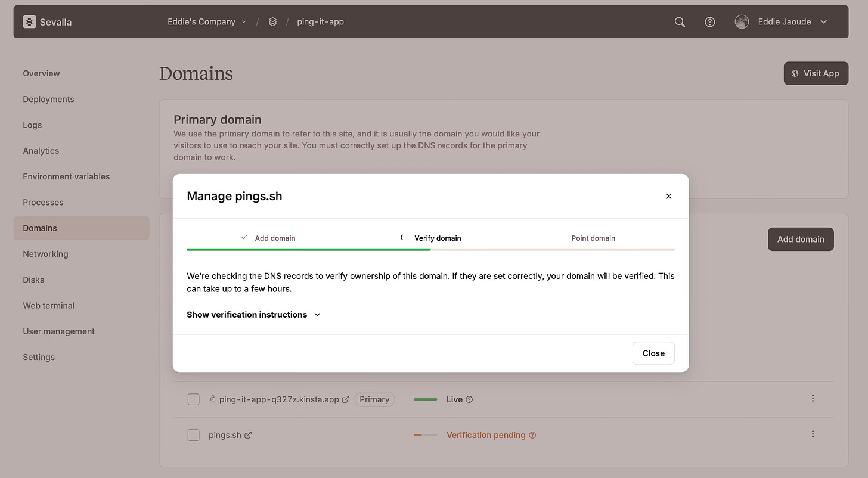
Task: Close the Manage pings.sh dialog with X
Action: click(x=669, y=196)
